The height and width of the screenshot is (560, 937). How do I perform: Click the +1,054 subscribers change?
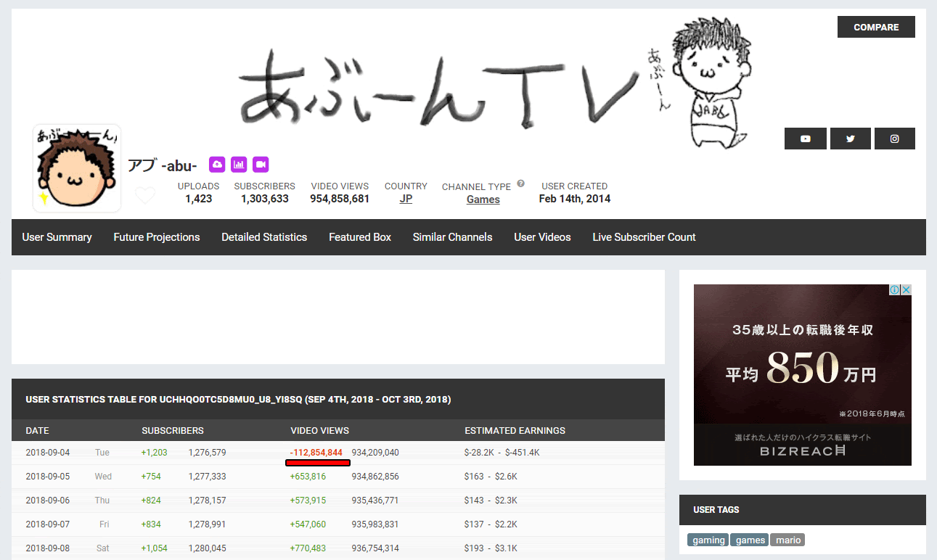(x=154, y=548)
